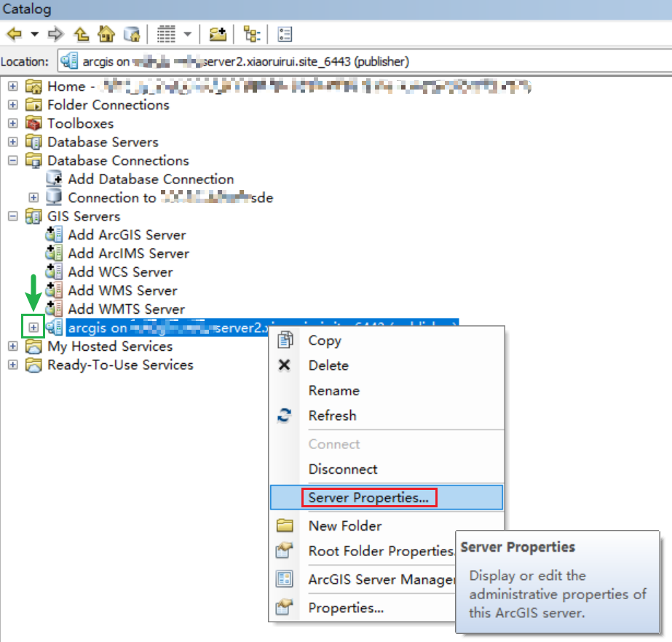The image size is (672, 642).
Task: Open Properties... at the menu bottom
Action: pos(363,608)
